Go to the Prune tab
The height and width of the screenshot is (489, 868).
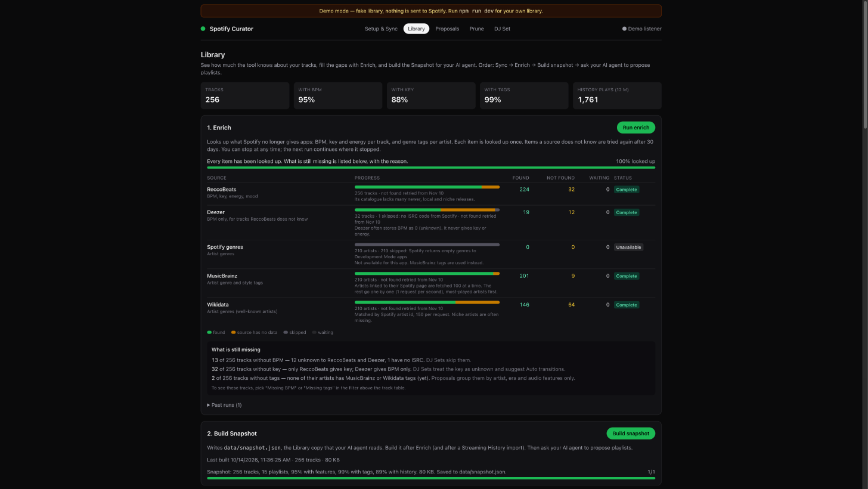coord(476,29)
